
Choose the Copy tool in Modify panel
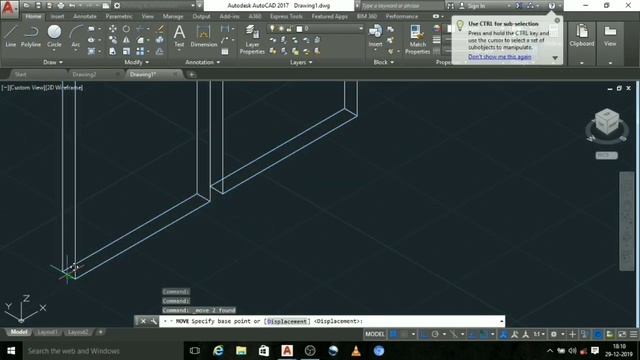(113, 40)
